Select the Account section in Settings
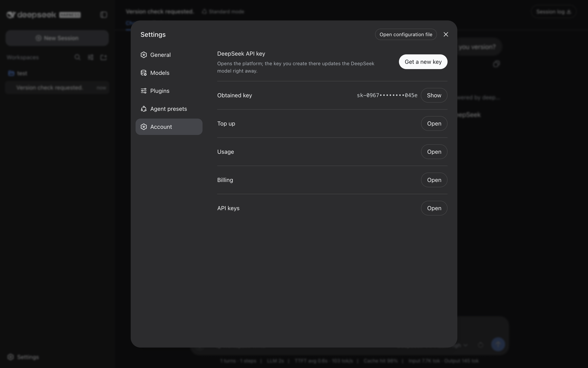This screenshot has width=588, height=368. [x=169, y=127]
